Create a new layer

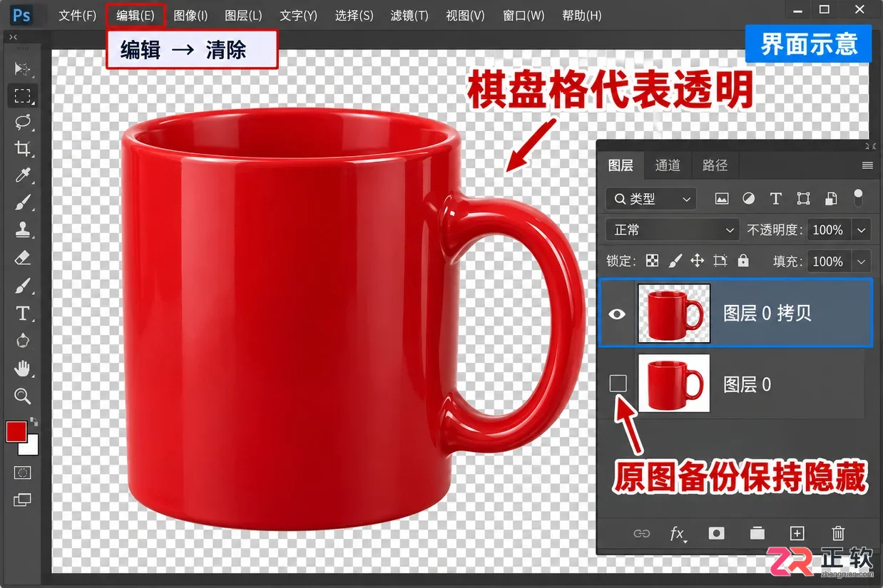click(x=797, y=533)
